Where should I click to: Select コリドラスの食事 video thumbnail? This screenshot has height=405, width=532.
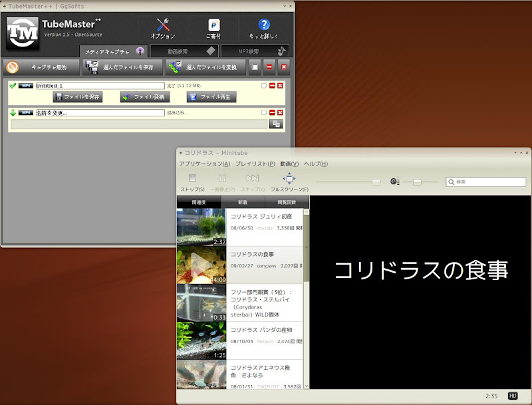pyautogui.click(x=201, y=265)
